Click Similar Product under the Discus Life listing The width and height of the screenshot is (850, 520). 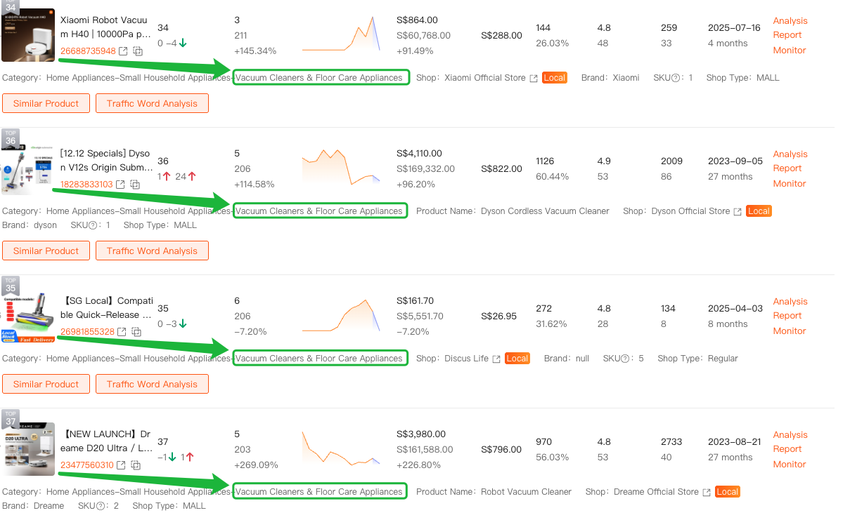[x=46, y=384]
